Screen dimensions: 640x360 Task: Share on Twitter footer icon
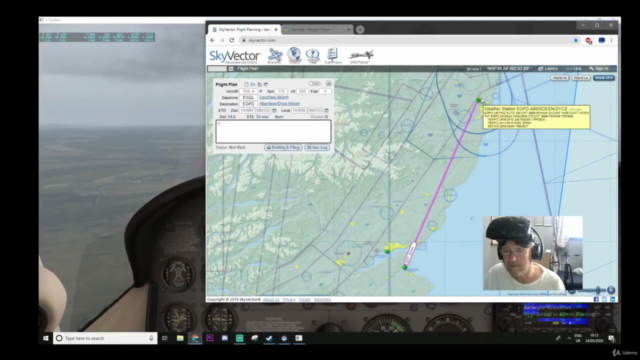coord(604,299)
